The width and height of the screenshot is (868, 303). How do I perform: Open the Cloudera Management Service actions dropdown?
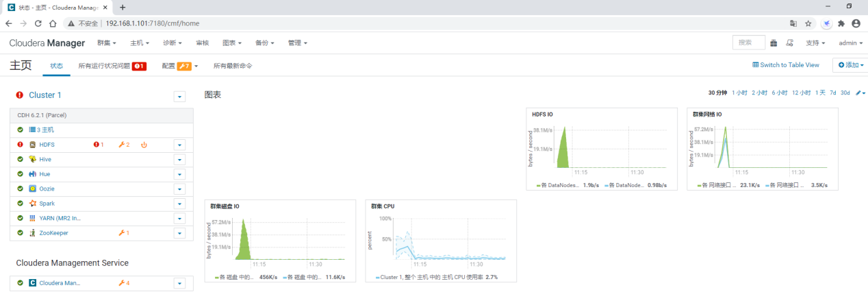click(180, 283)
